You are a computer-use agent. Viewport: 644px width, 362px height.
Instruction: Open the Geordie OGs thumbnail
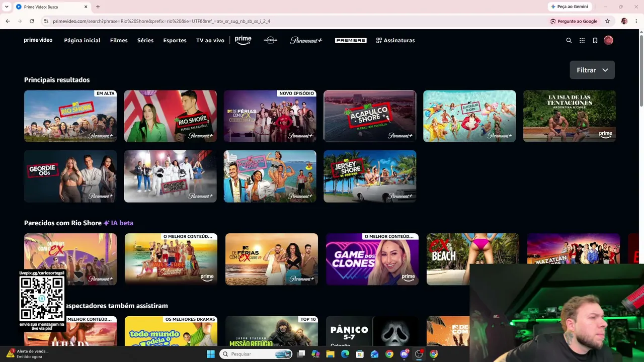click(x=70, y=176)
